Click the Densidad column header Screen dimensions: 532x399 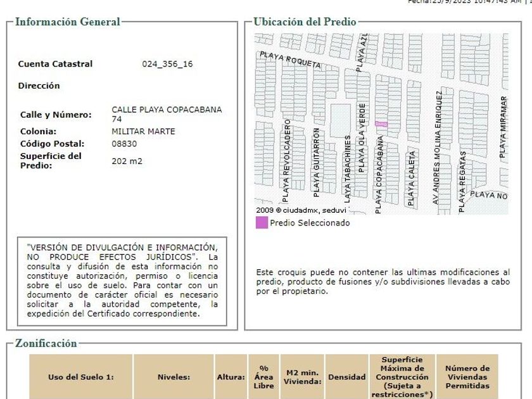point(347,377)
